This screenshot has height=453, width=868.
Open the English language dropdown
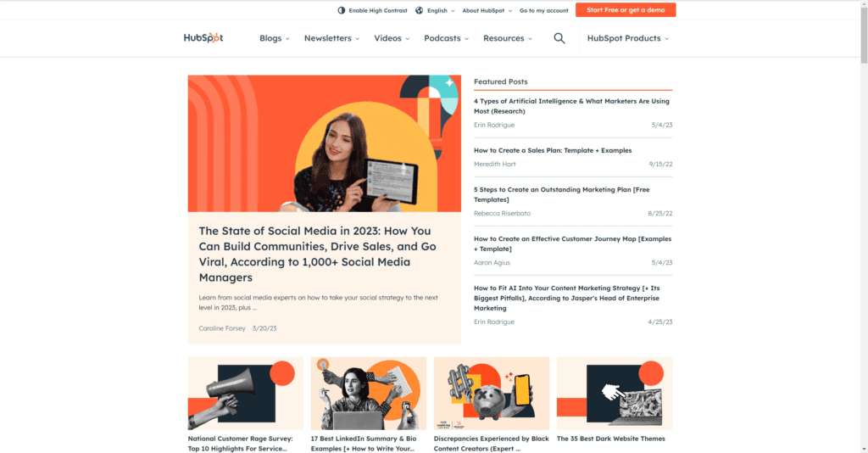441,10
